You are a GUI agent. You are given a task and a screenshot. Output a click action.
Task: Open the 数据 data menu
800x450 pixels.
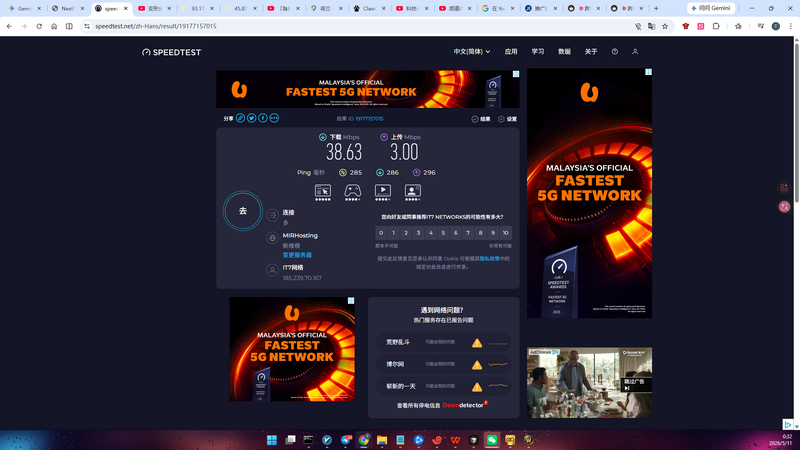click(x=564, y=52)
